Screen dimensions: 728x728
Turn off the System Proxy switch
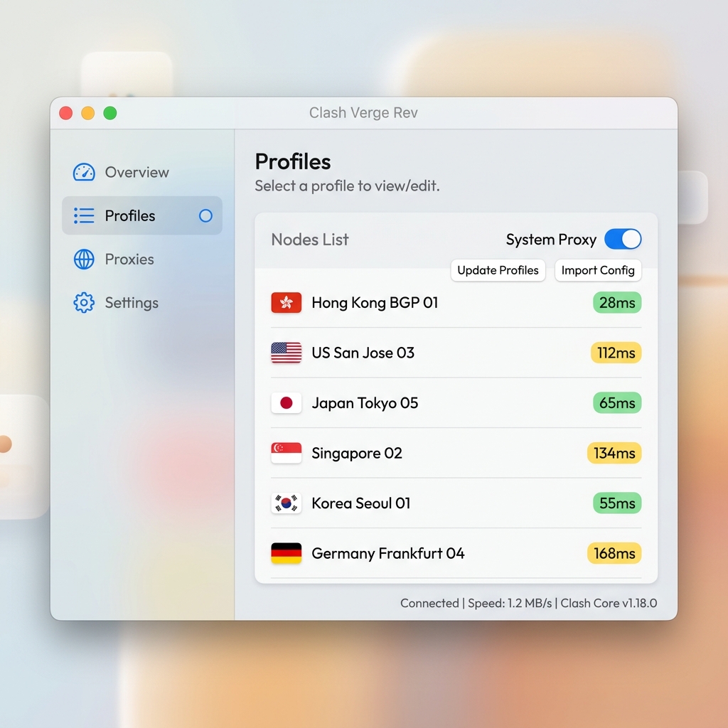[623, 239]
